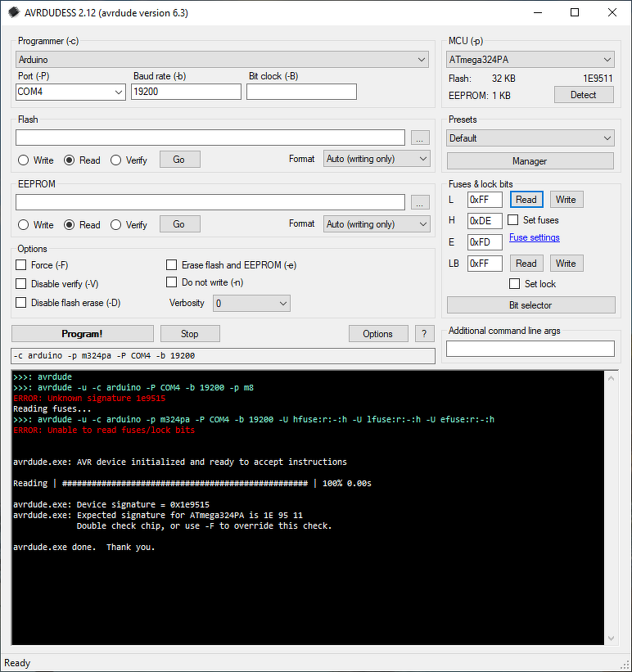Open the Options button
Screen dimensions: 632x672
[x=378, y=334]
